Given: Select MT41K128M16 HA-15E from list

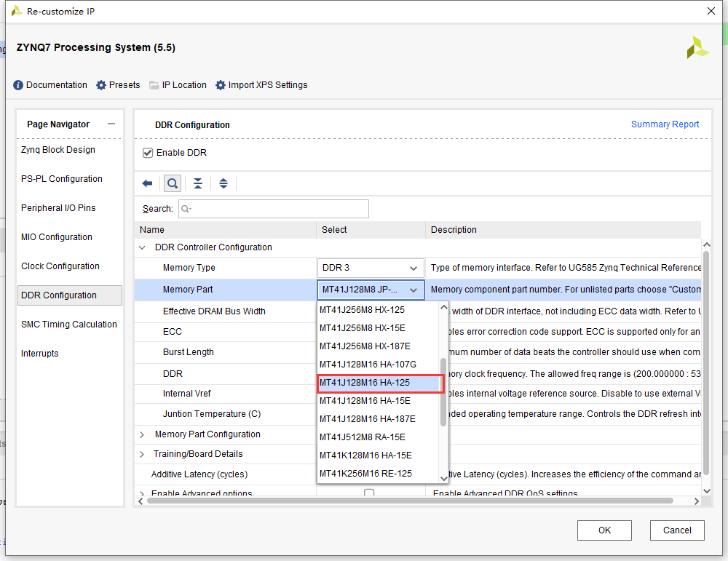Looking at the screenshot, I should [x=379, y=455].
